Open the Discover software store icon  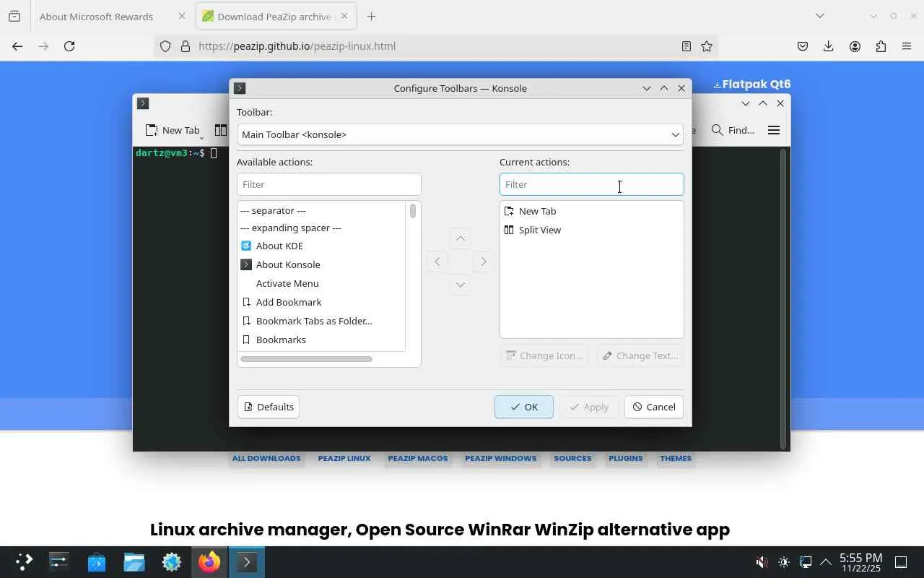97,562
